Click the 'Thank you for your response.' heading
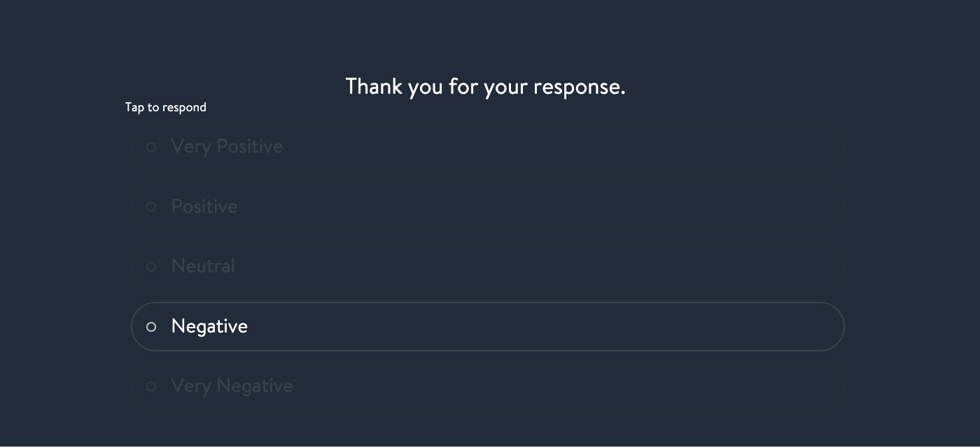Screen dimensions: 980x448 (485, 87)
